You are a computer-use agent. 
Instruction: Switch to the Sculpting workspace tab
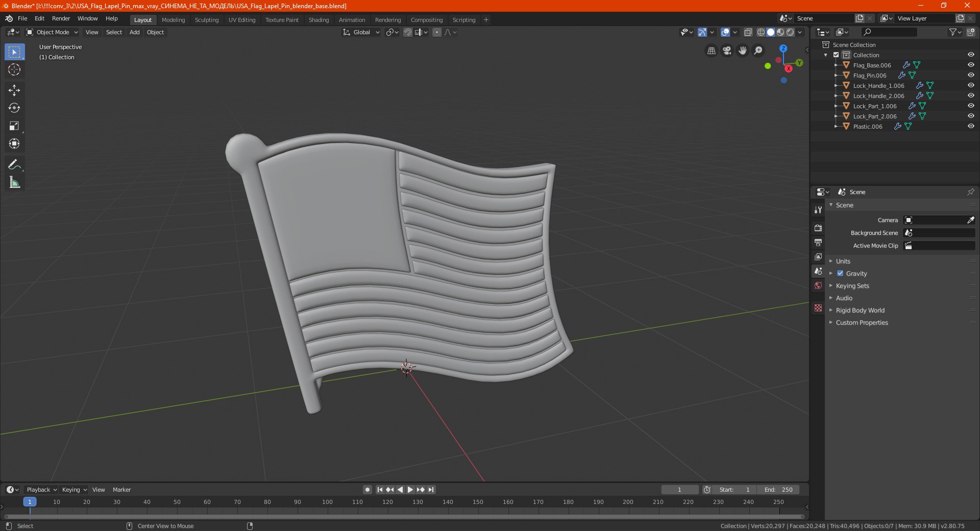(206, 20)
